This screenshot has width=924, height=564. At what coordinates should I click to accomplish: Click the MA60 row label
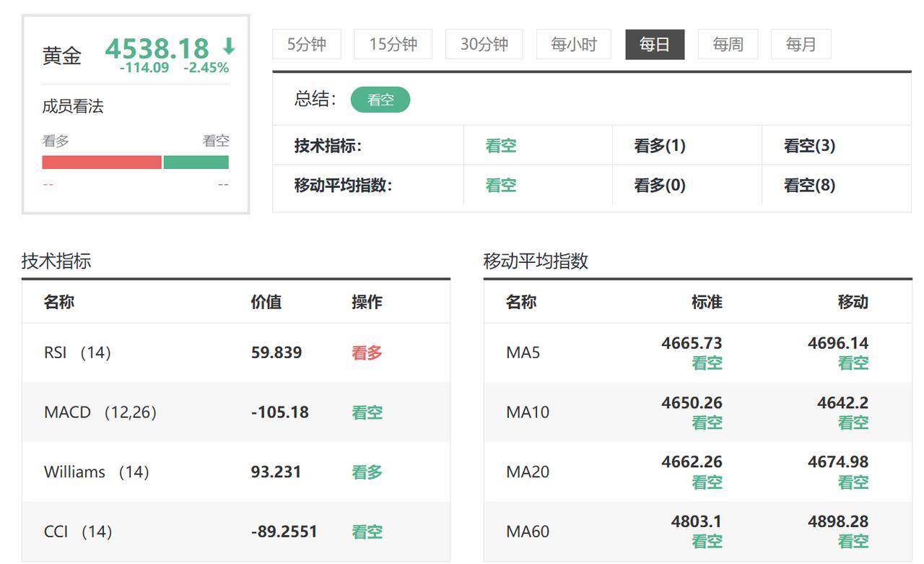(528, 532)
